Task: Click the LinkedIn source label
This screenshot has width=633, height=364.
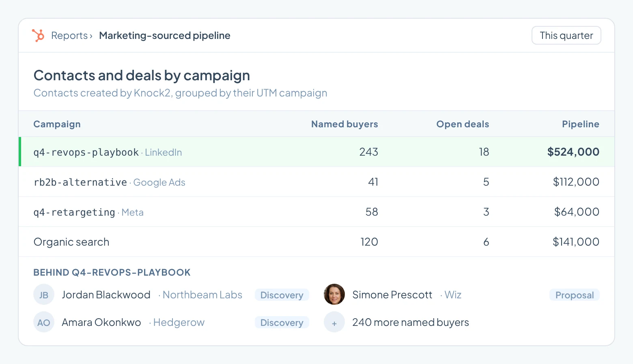Action: coord(163,152)
